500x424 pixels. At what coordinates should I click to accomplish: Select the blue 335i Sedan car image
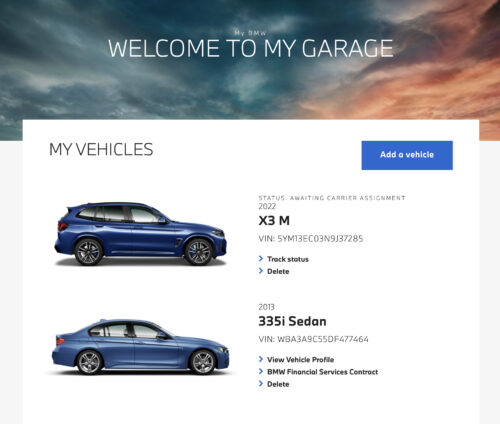(140, 346)
